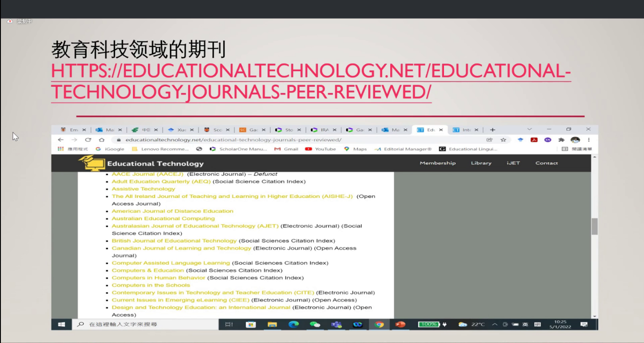Open British Journal of Educational Technology link
This screenshot has height=343, width=644.
[174, 241]
